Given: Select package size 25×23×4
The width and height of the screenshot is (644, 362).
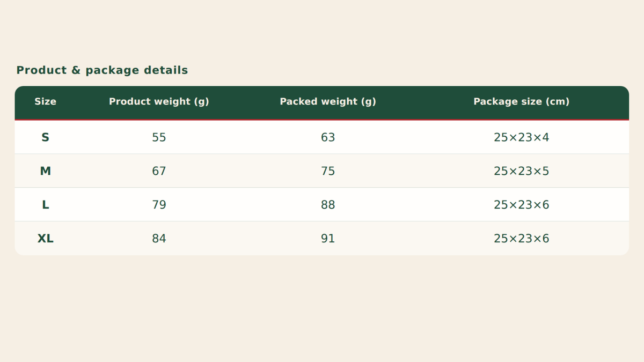Looking at the screenshot, I should tap(521, 137).
